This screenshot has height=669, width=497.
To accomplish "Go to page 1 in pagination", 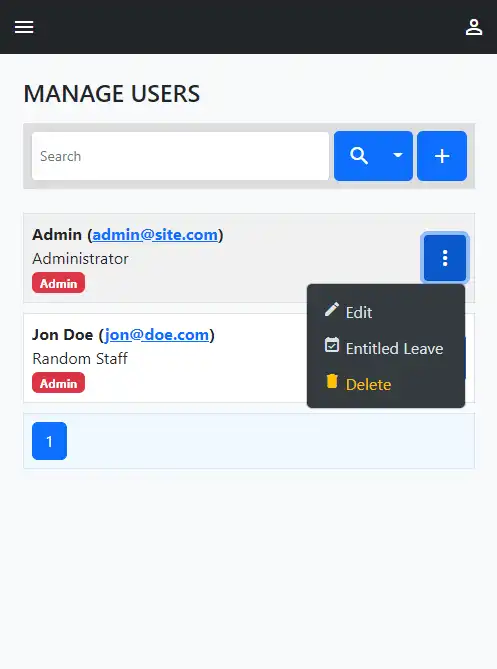I will (49, 441).
